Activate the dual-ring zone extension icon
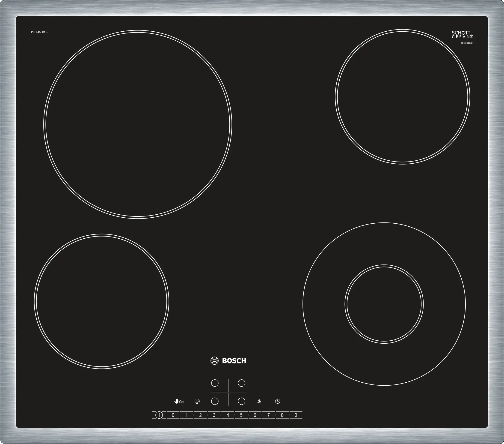The image size is (504, 444). click(197, 401)
